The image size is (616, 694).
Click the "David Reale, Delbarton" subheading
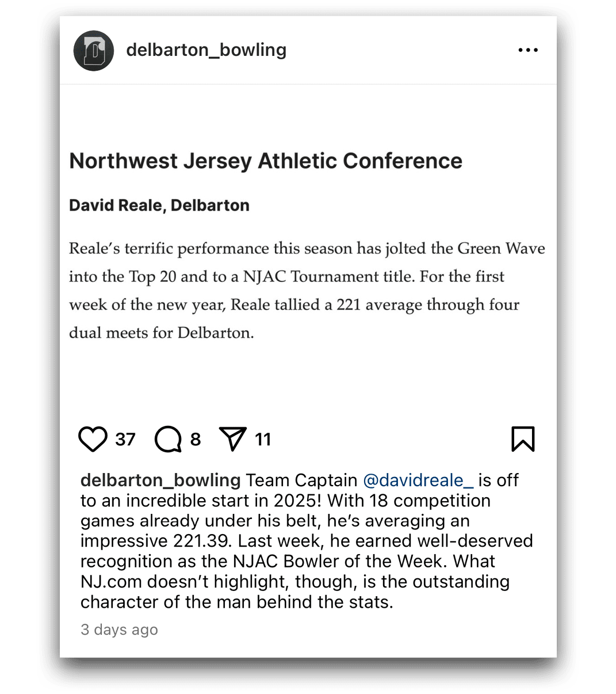pos(159,205)
